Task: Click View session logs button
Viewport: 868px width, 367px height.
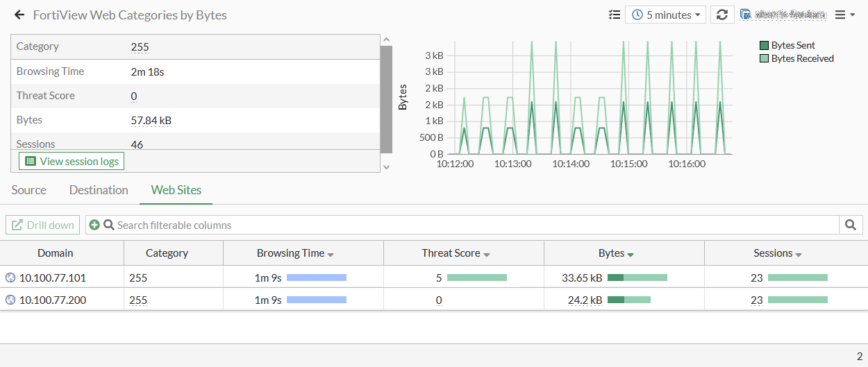Action: click(x=72, y=162)
